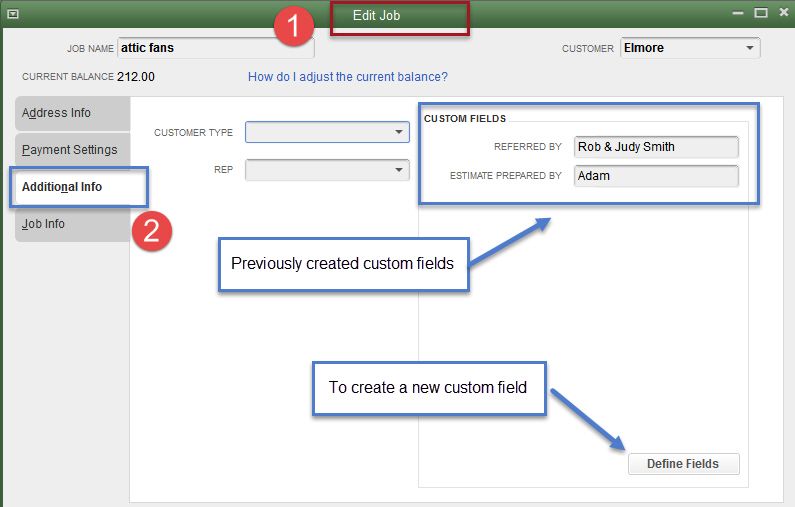Click the Estimate Prepared By field
Image resolution: width=795 pixels, height=507 pixels.
tap(656, 176)
